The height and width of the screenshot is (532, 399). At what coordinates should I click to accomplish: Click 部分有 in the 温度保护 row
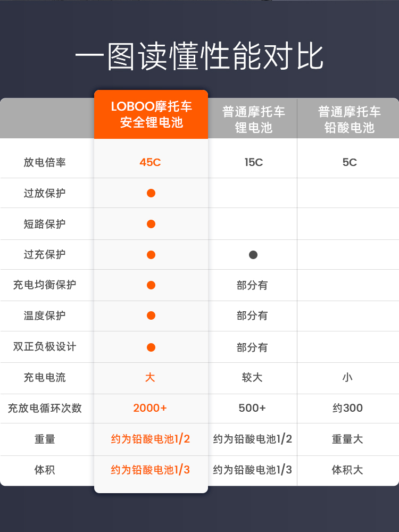[x=252, y=315]
